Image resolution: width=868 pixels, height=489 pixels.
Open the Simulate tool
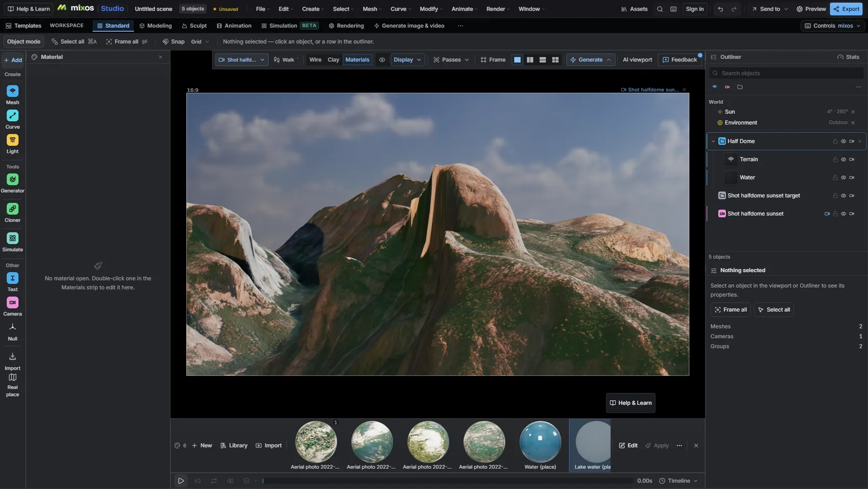12,242
